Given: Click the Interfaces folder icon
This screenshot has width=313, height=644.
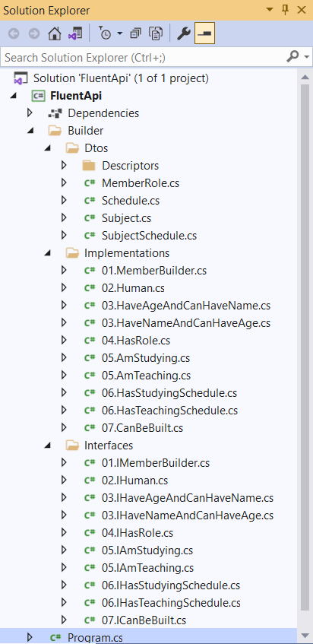Looking at the screenshot, I should click(71, 446).
